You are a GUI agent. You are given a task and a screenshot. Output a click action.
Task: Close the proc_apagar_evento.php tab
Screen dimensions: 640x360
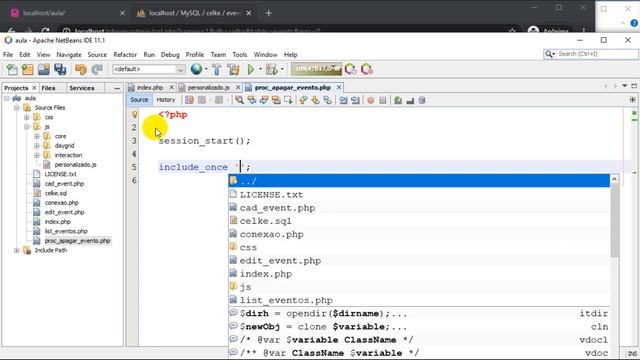click(339, 87)
